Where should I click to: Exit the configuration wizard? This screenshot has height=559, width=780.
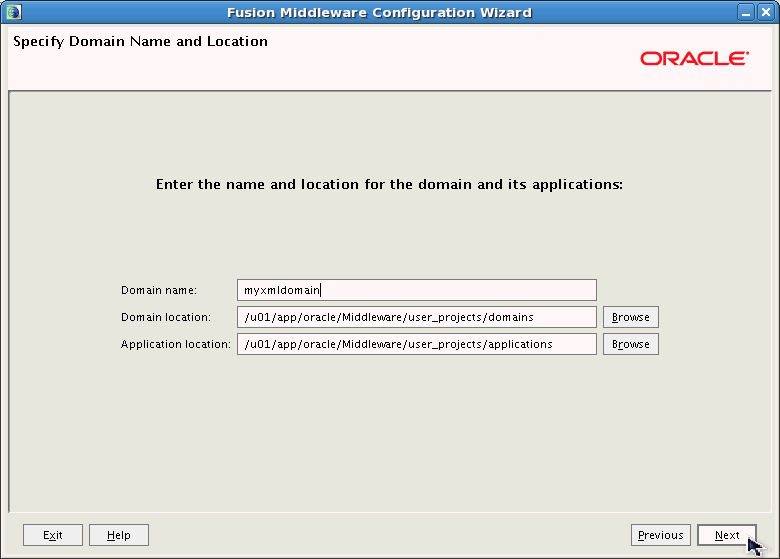(53, 535)
